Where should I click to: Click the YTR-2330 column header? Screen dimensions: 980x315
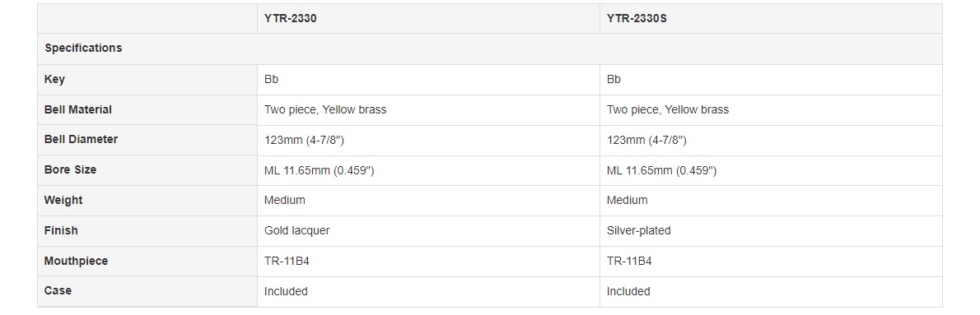pos(290,19)
